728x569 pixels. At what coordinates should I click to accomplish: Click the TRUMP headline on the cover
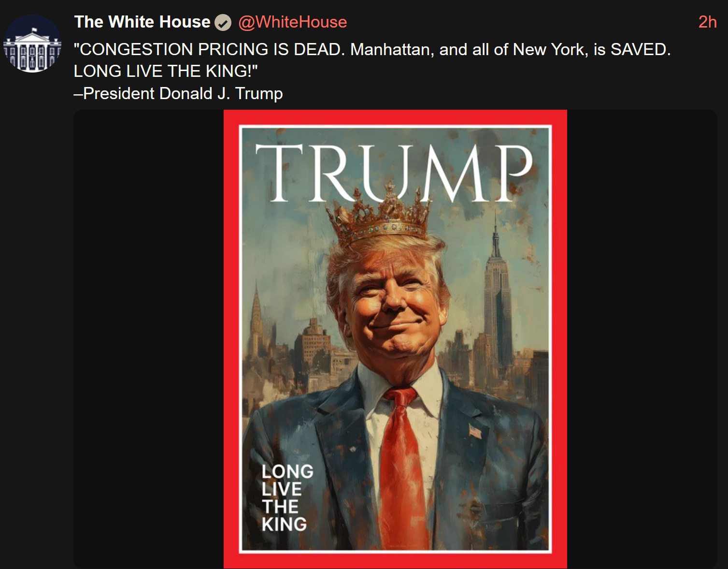pyautogui.click(x=394, y=173)
